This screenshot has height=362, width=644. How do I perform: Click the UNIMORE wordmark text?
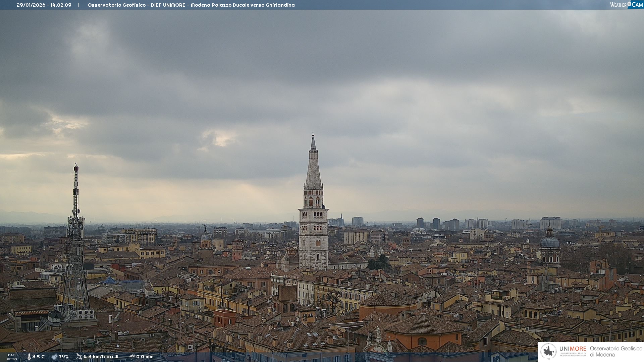(573, 349)
